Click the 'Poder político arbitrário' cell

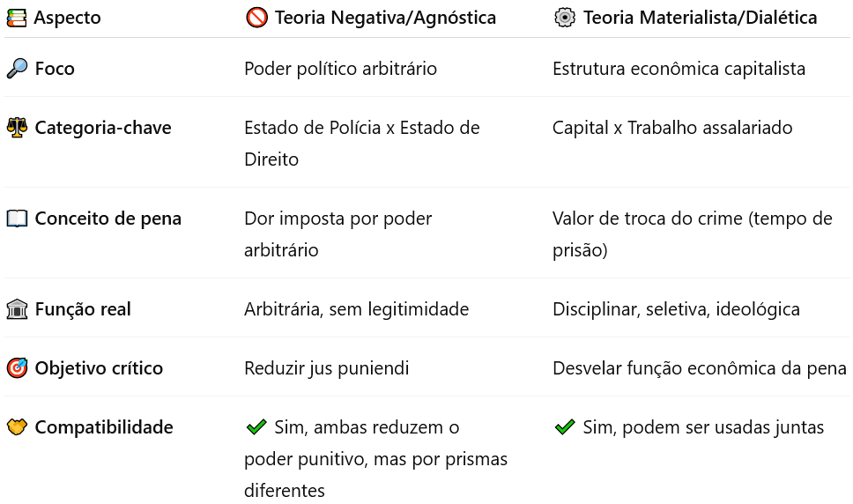pyautogui.click(x=340, y=69)
